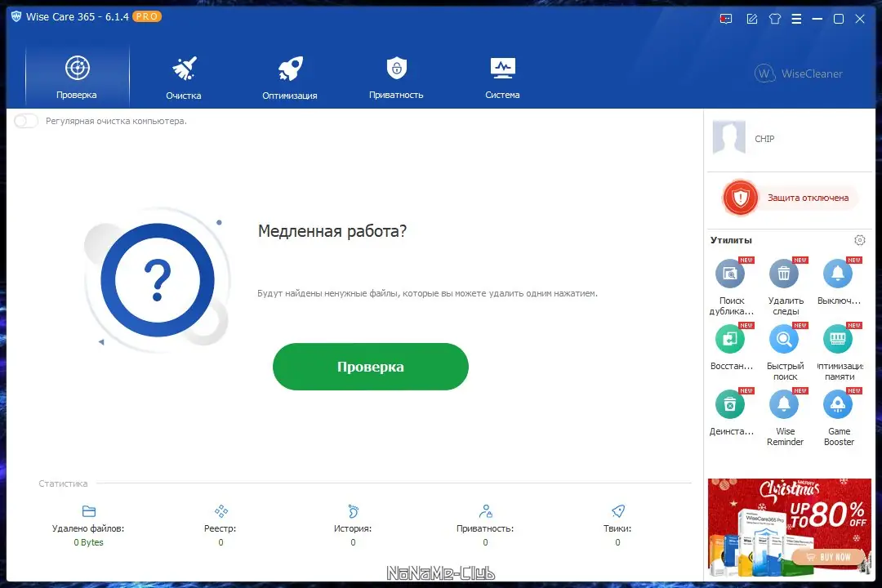Click the Christmas 80% off promo banner
Image resolution: width=882 pixels, height=588 pixels.
[x=788, y=527]
